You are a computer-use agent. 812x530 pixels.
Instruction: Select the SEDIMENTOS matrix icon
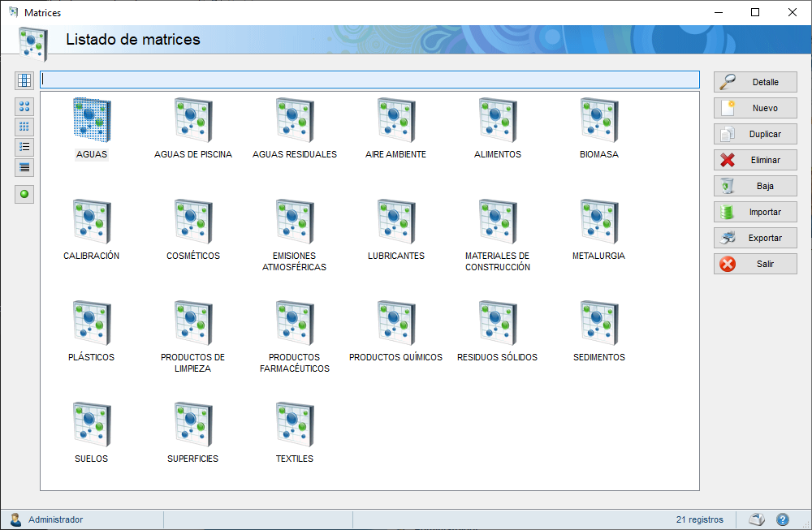click(x=599, y=323)
